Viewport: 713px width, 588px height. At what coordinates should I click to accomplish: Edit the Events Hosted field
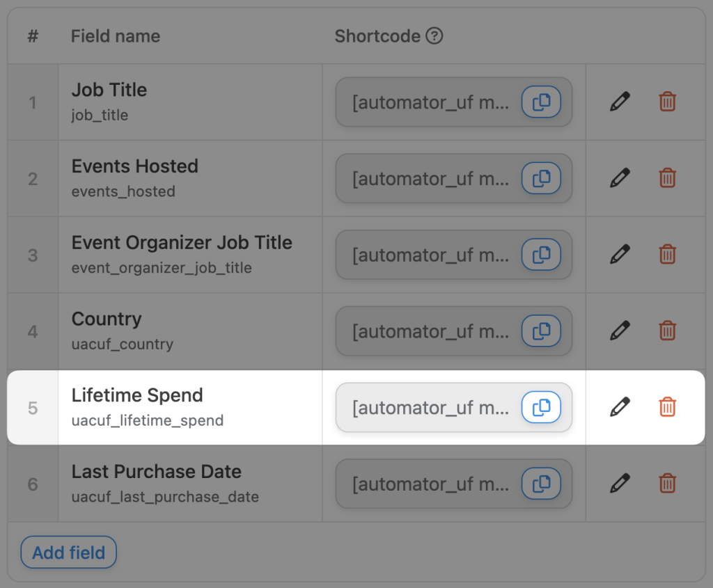620,178
